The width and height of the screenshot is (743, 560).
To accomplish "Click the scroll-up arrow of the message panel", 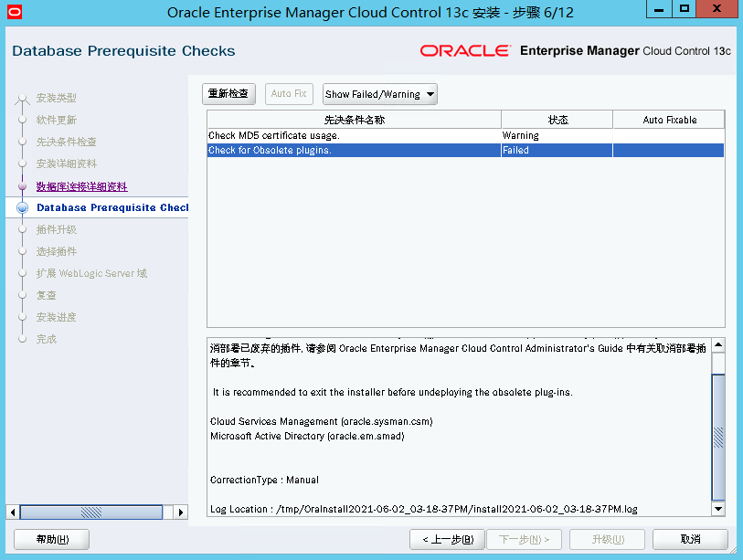I will click(718, 343).
